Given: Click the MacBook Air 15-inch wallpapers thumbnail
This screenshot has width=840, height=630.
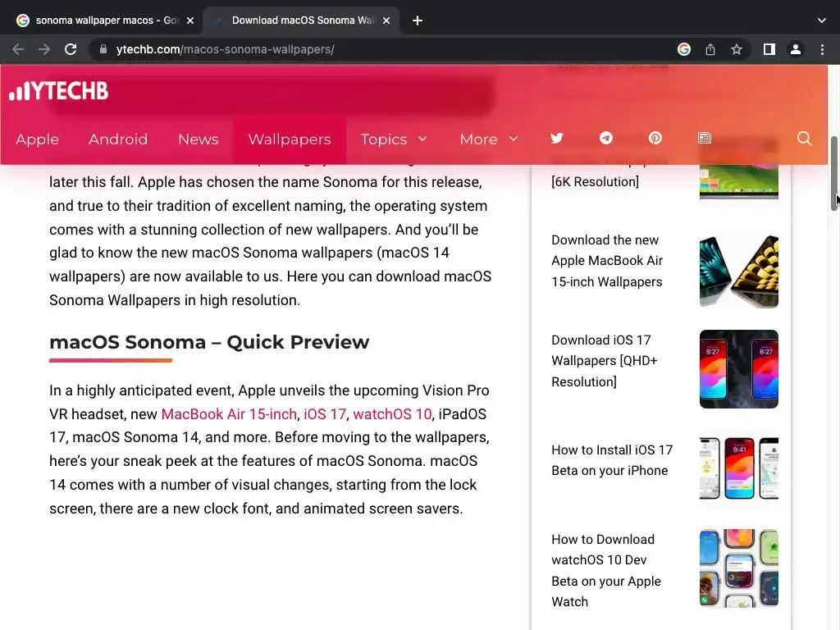Looking at the screenshot, I should pyautogui.click(x=739, y=269).
